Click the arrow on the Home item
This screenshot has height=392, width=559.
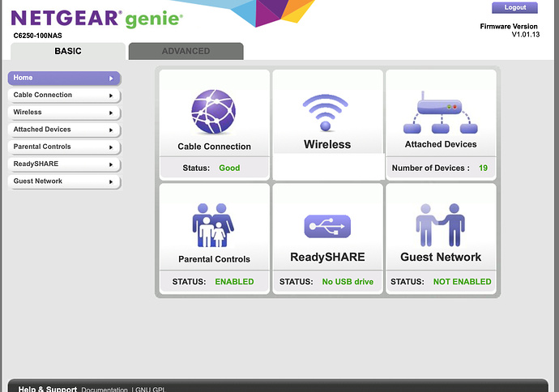tap(111, 79)
